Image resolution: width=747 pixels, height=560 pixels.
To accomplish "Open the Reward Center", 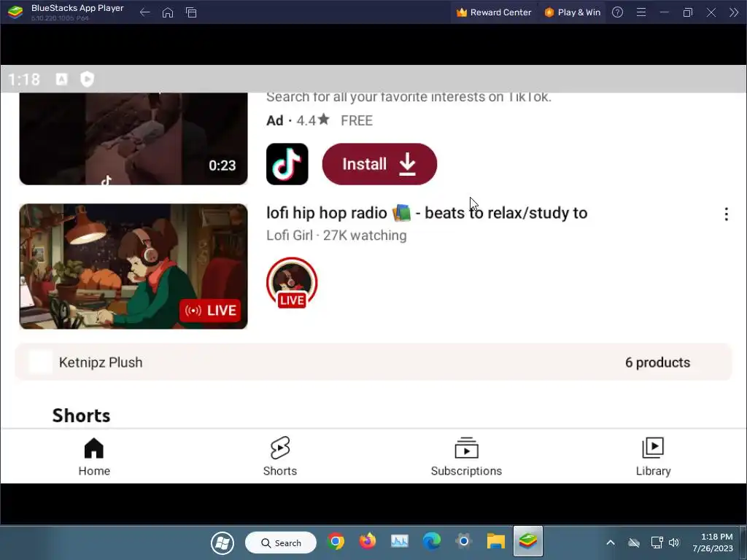I will coord(494,12).
